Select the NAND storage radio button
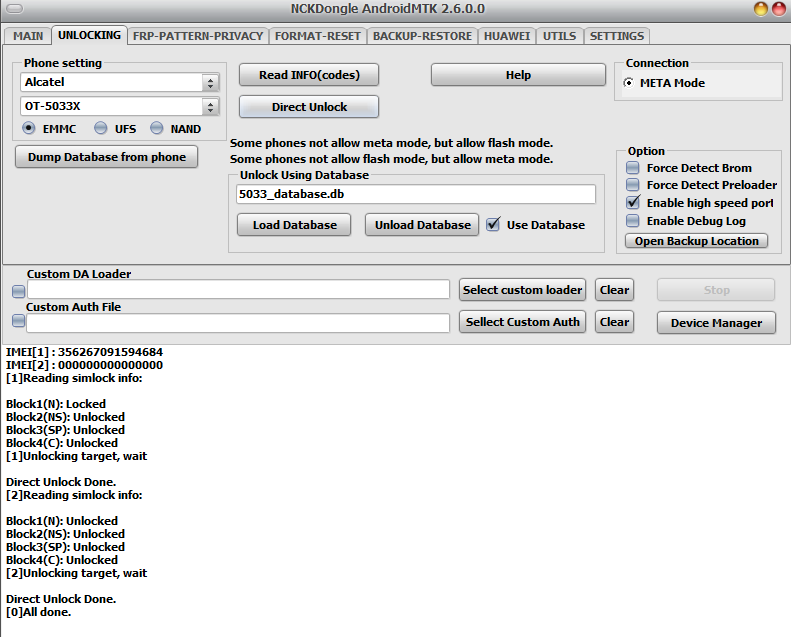 point(157,129)
